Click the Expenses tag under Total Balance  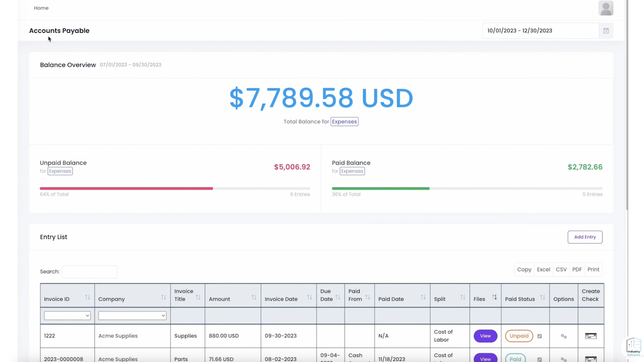(x=344, y=121)
